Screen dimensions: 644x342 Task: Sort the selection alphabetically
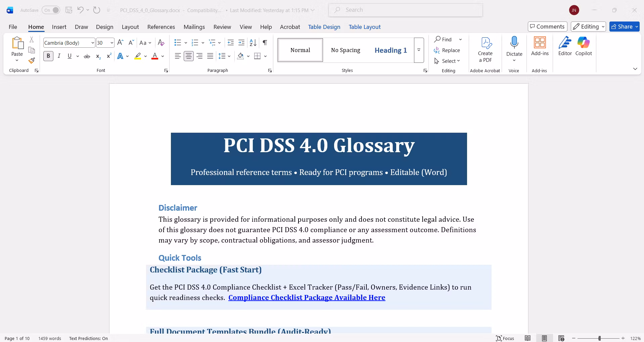pos(253,43)
